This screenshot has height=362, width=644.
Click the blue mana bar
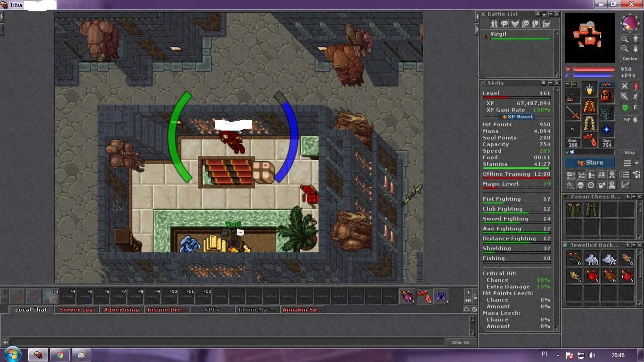593,75
